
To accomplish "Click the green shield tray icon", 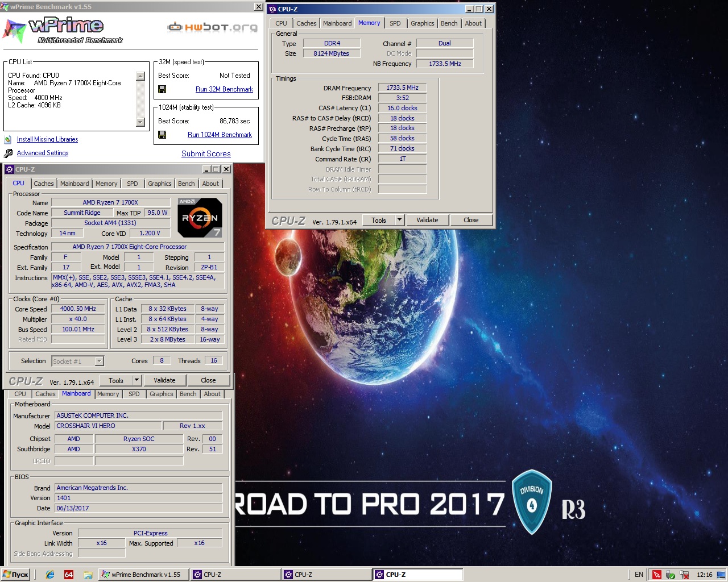I will click(671, 575).
